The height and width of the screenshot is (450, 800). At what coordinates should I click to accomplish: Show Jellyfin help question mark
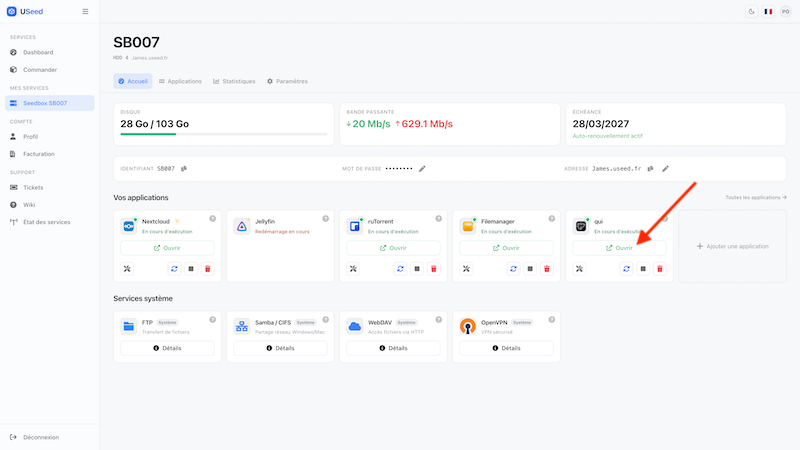(326, 219)
